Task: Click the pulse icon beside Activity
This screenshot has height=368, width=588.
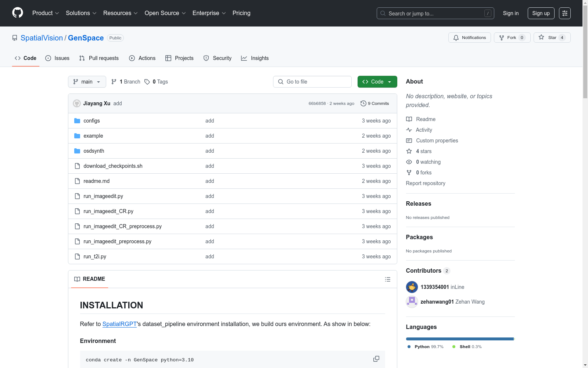Action: 409,130
